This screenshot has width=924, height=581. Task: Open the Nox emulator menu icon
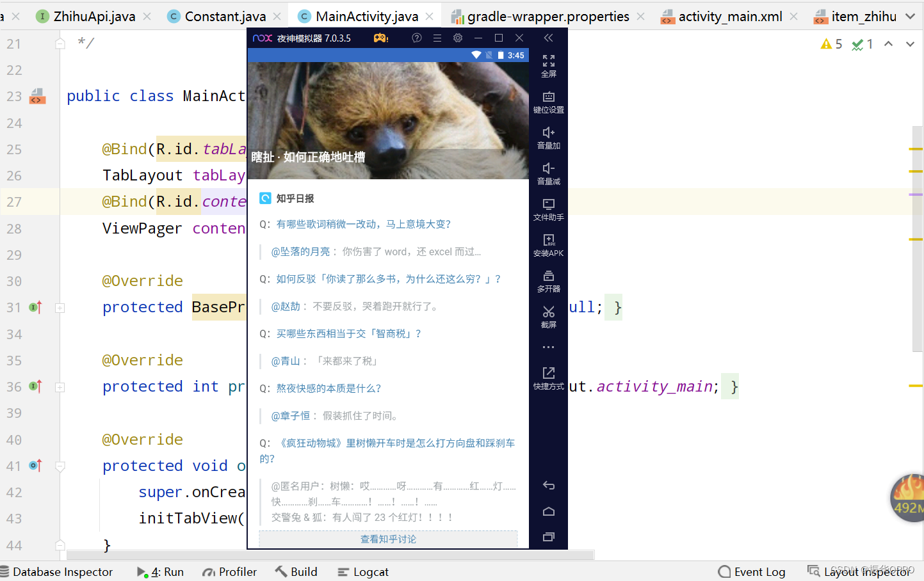[x=437, y=38]
